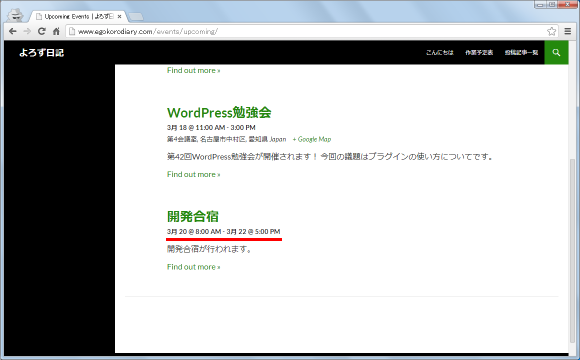Click the 3月 20 @ 8:00 AM date range
The height and width of the screenshot is (360, 580).
(x=223, y=232)
